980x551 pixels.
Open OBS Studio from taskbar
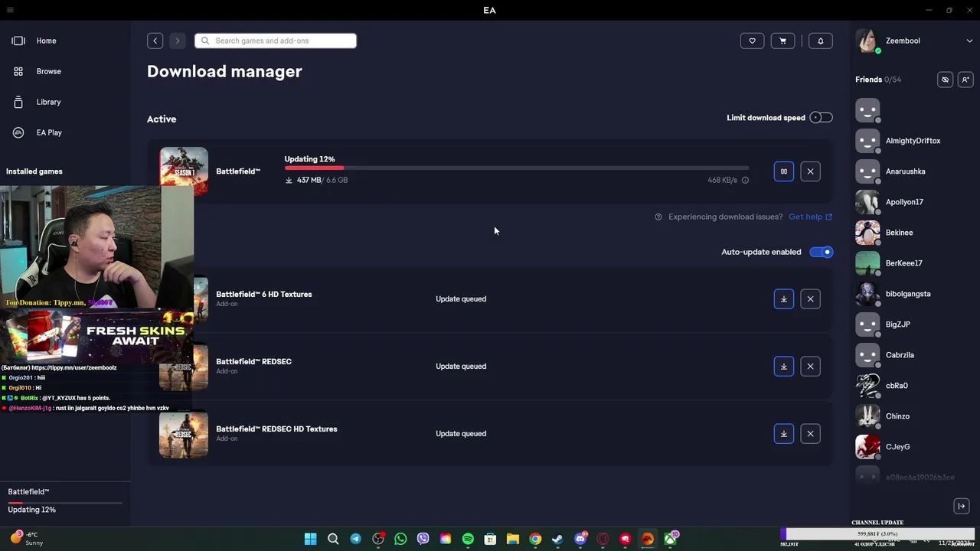click(378, 539)
